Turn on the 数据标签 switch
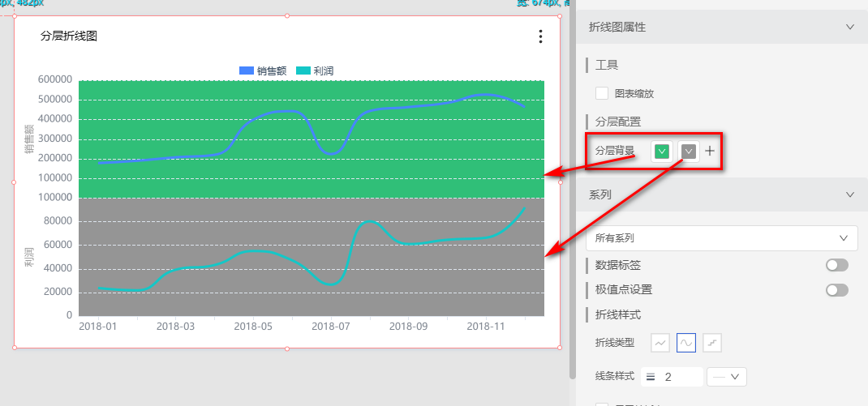Viewport: 868px width, 406px height. pyautogui.click(x=836, y=265)
